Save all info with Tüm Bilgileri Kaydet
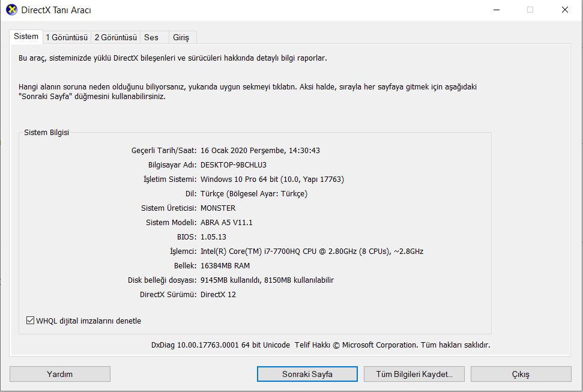Viewport: 583px width, 392px height. coord(414,374)
